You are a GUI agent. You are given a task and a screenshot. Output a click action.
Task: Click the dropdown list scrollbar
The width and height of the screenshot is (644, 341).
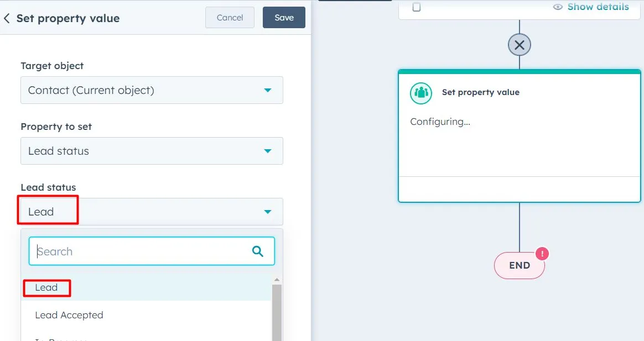point(277,313)
